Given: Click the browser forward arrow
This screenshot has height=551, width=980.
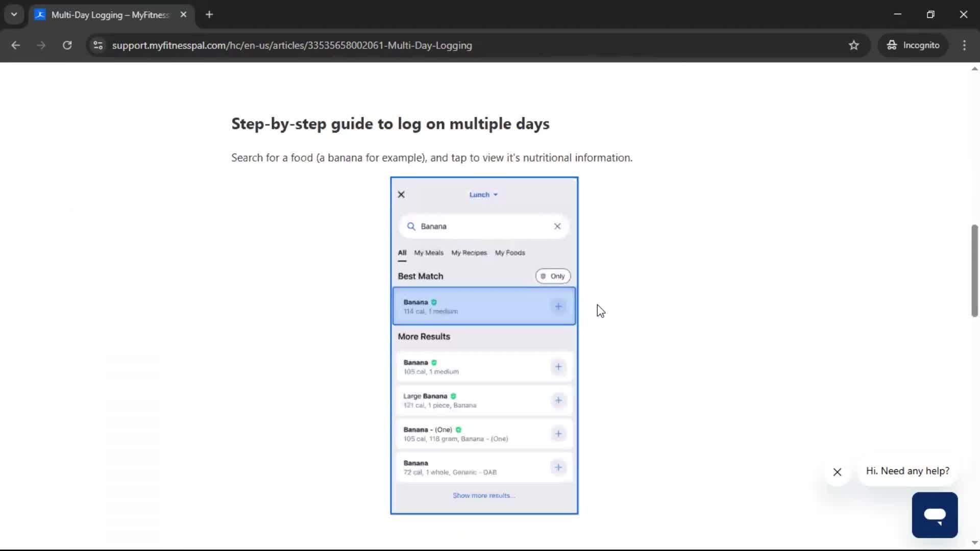Looking at the screenshot, I should coord(41,45).
